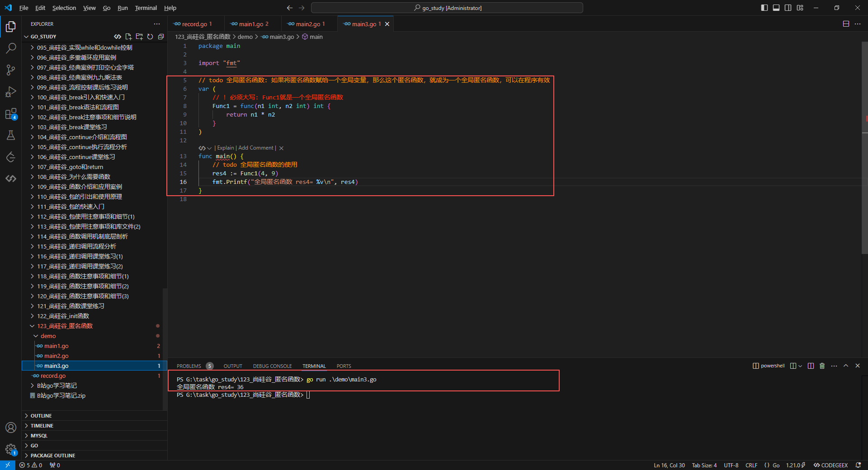This screenshot has height=470, width=868.
Task: Maximize the panel size with the chevron
Action: [846, 366]
